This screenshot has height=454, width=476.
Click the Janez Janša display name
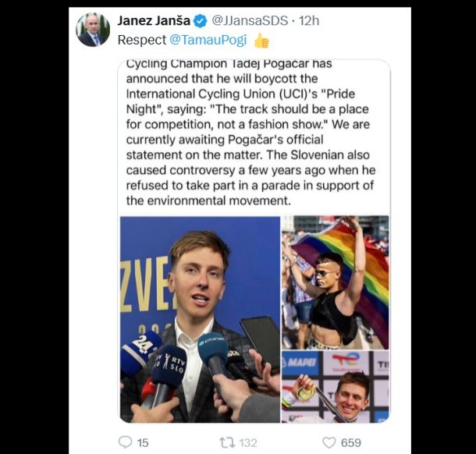[x=154, y=20]
